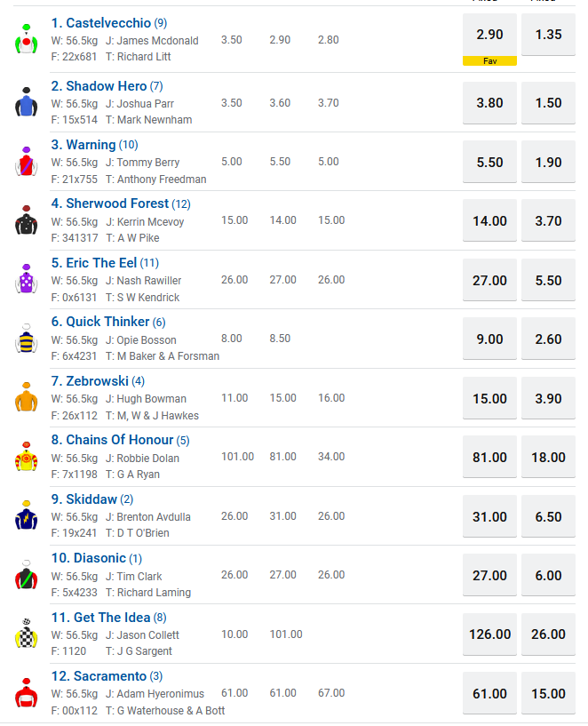Open the Chains Of Honour runner link
Image resolution: width=588 pixels, height=726 pixels.
click(x=120, y=440)
